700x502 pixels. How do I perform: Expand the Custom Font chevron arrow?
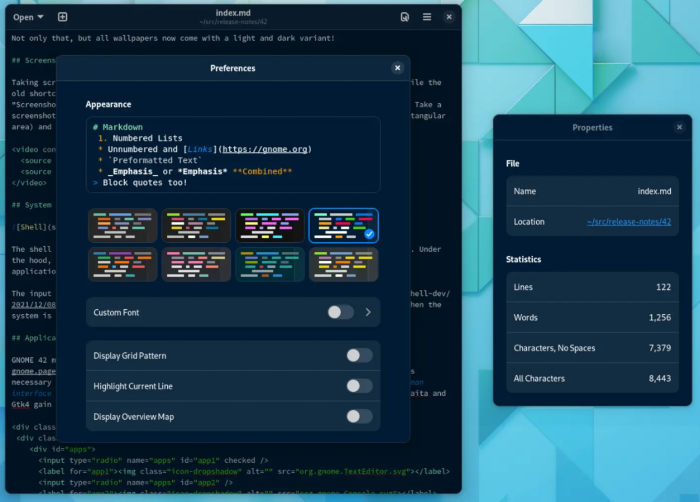368,312
